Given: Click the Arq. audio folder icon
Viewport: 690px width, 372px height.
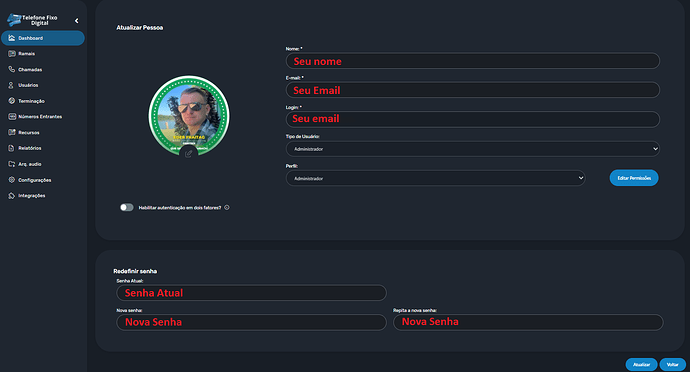Looking at the screenshot, I should 12,164.
